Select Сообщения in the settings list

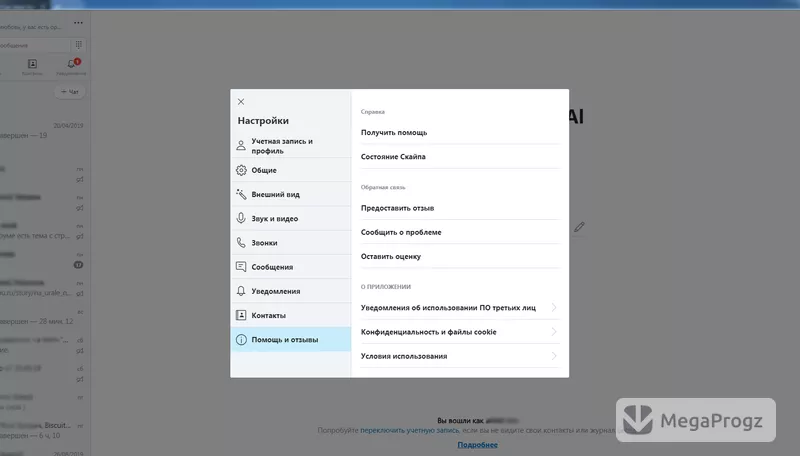291,267
